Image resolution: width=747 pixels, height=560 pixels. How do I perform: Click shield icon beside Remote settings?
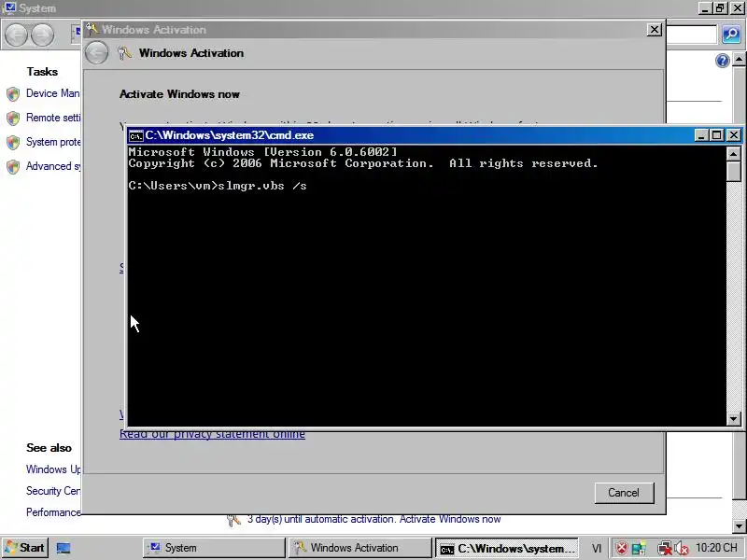[13, 119]
